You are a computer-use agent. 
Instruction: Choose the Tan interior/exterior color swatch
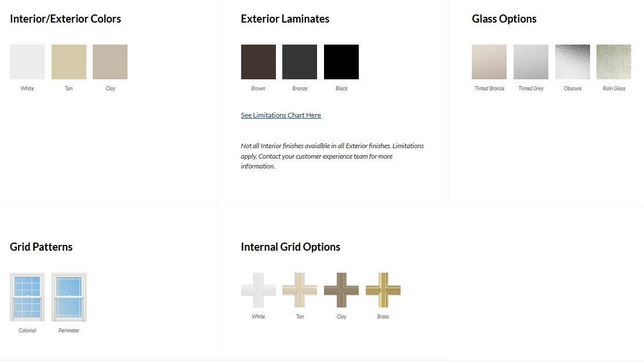[69, 62]
